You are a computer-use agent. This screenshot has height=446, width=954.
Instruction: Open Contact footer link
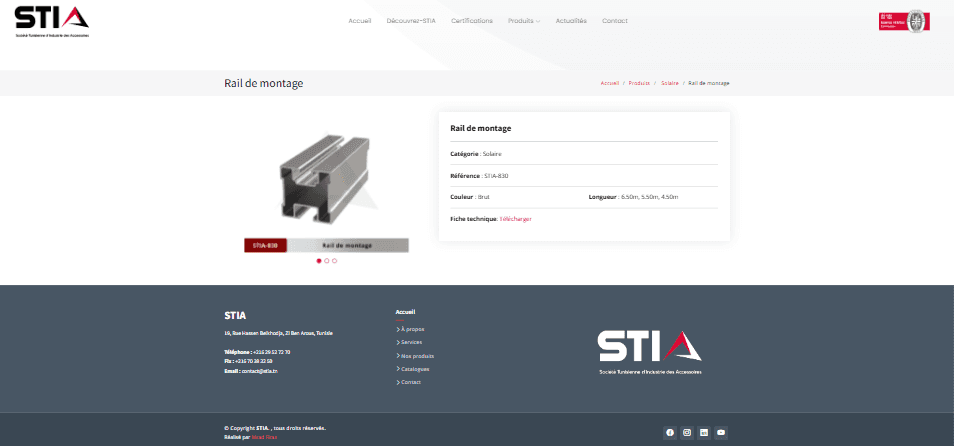coord(409,383)
